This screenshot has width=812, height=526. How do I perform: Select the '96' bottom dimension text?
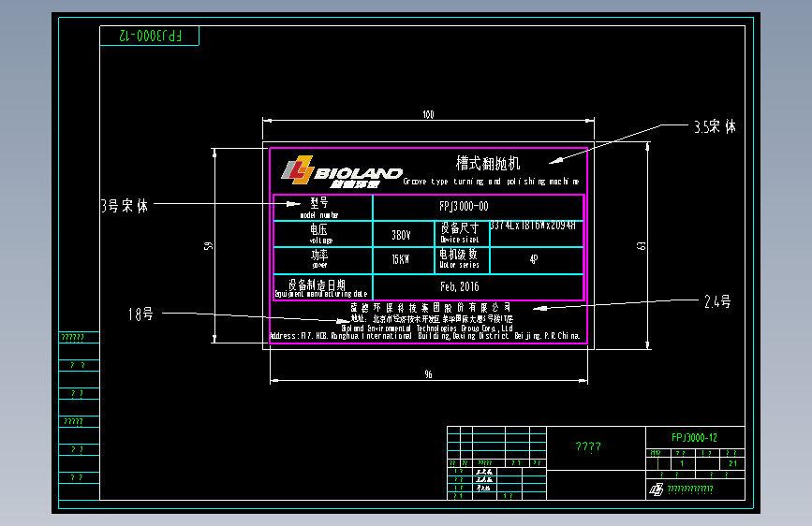click(x=428, y=374)
